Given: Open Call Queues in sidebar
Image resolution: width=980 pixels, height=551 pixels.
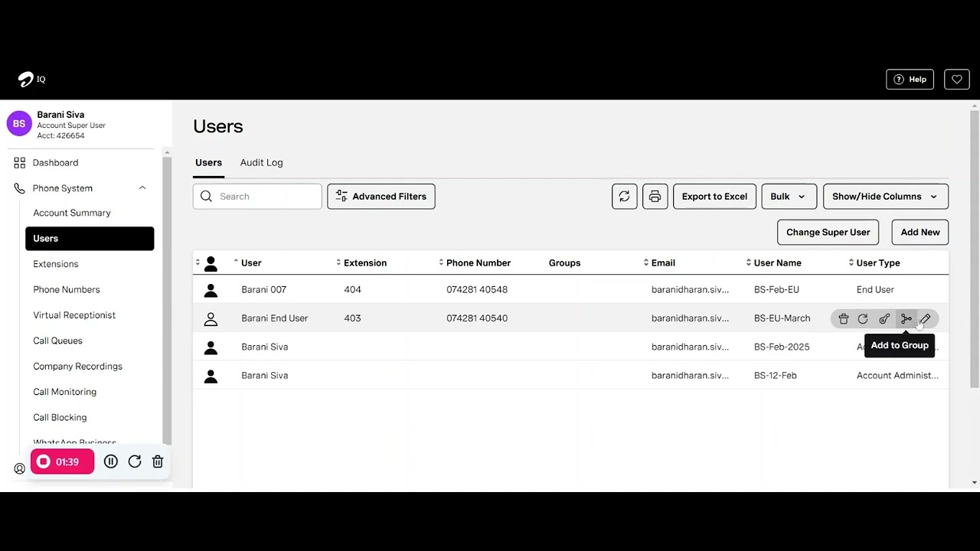Looking at the screenshot, I should (x=57, y=341).
